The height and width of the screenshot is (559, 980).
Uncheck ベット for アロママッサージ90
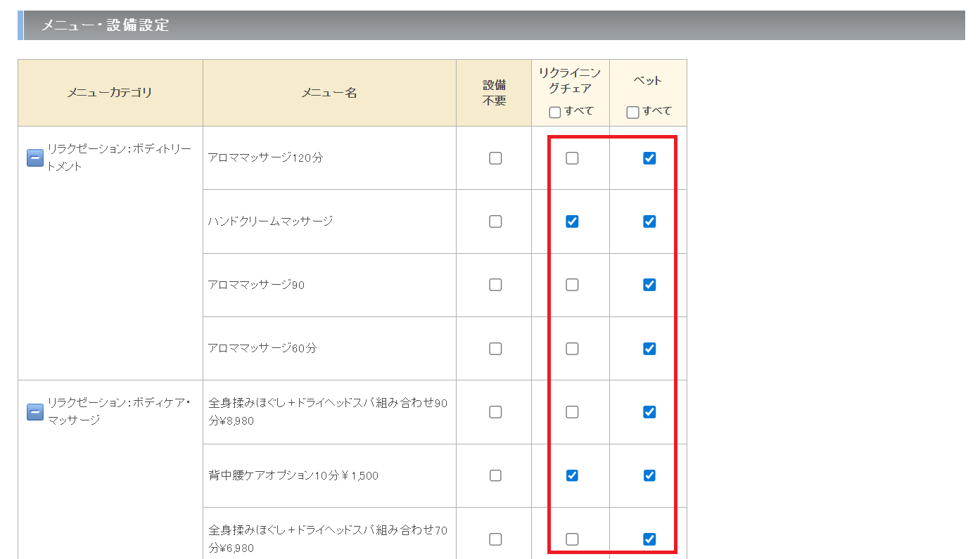coord(649,285)
